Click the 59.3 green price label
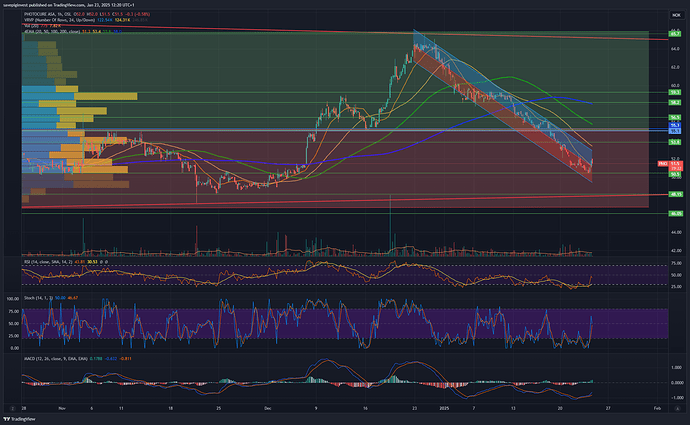 tap(675, 92)
